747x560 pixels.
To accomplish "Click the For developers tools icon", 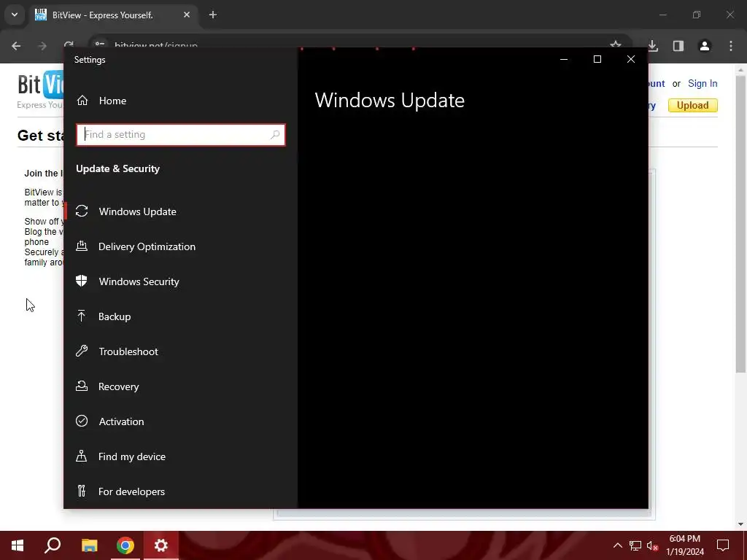I will pos(82,491).
